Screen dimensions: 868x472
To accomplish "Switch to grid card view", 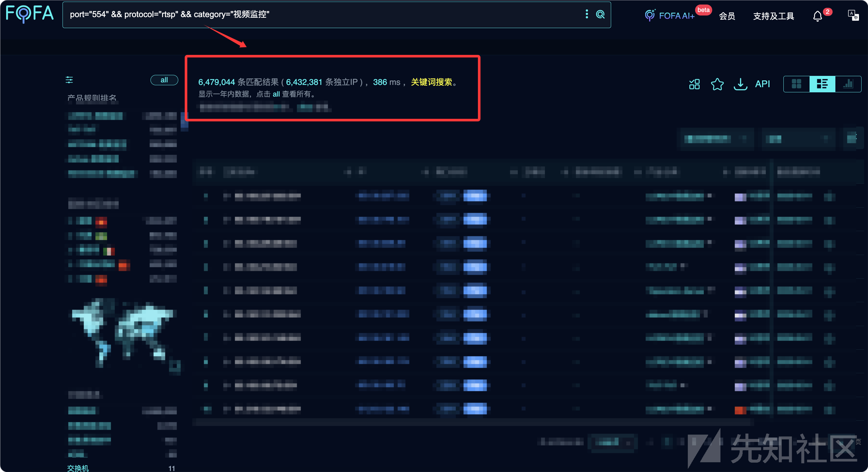I will 796,84.
